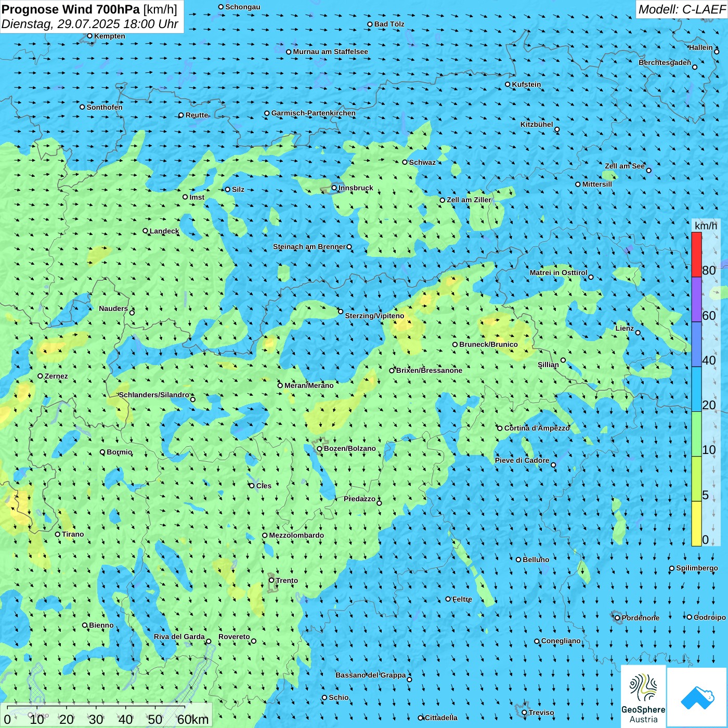Click the Schongau city marker
This screenshot has height=728, width=728.
point(221,7)
